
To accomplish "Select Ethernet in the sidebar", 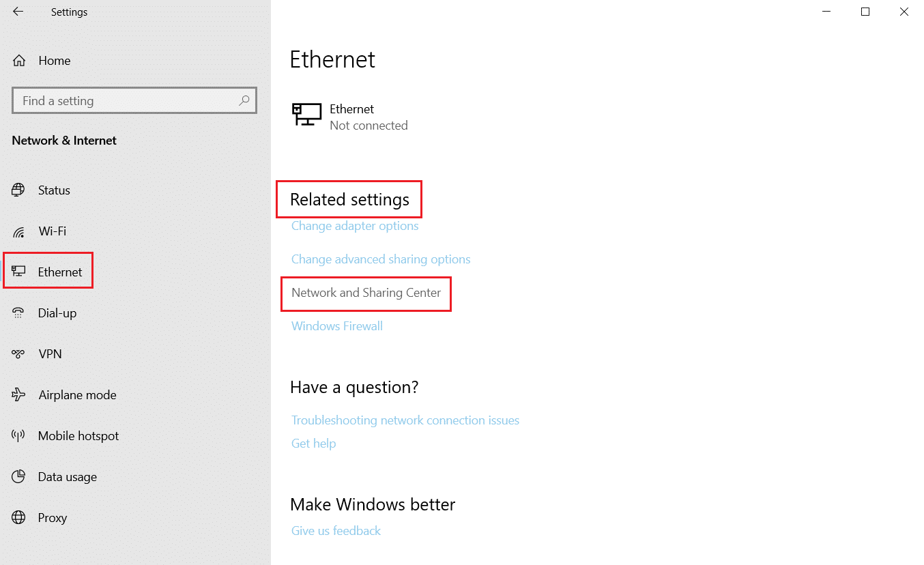I will click(60, 272).
